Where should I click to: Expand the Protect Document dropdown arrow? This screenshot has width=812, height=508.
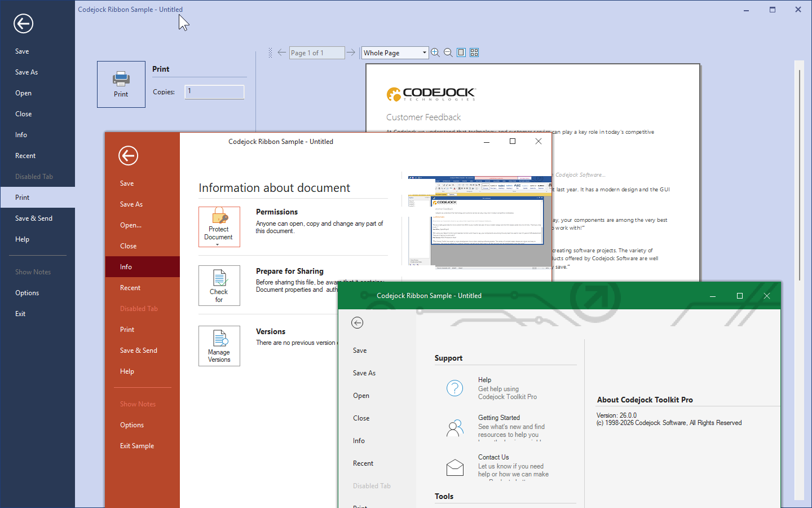click(217, 245)
